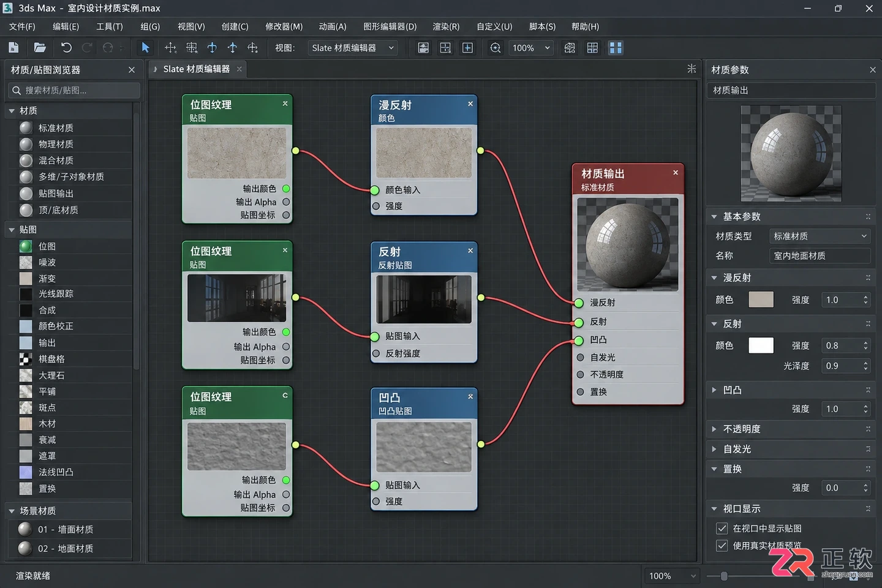Choose the 大理石 marble map icon
This screenshot has width=882, height=588.
[26, 375]
